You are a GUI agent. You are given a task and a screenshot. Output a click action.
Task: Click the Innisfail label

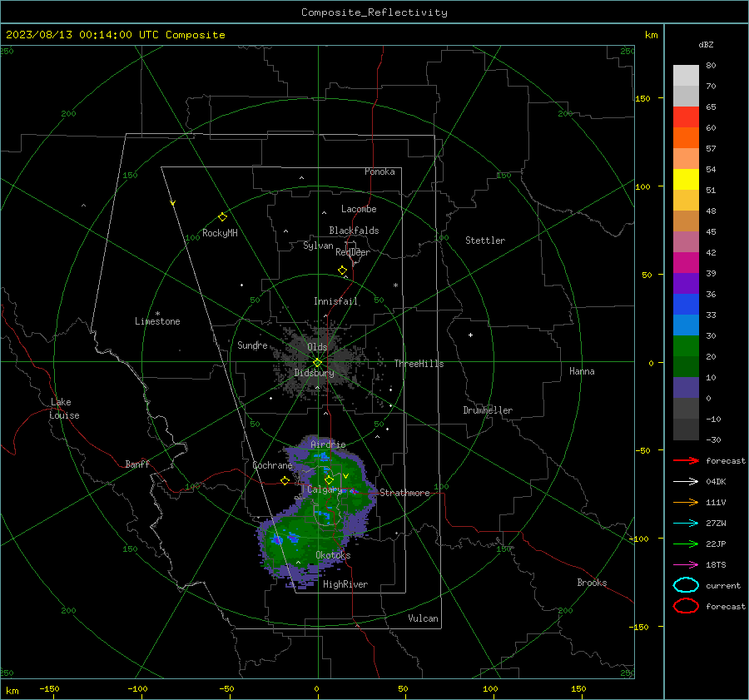point(335,301)
